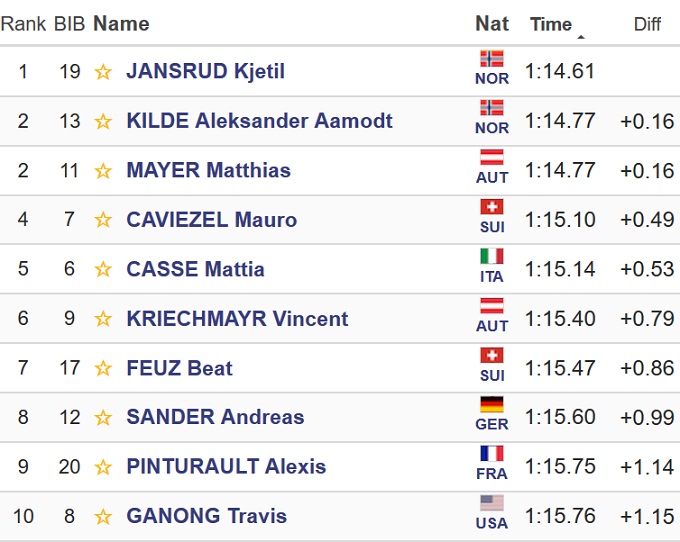Click the star beside FEUZ Beat

point(102,369)
